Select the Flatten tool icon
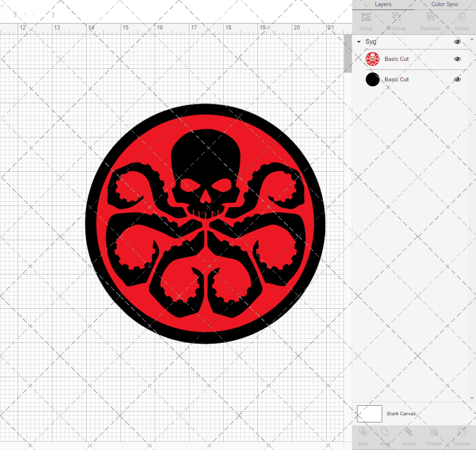476x450 pixels. point(435,432)
